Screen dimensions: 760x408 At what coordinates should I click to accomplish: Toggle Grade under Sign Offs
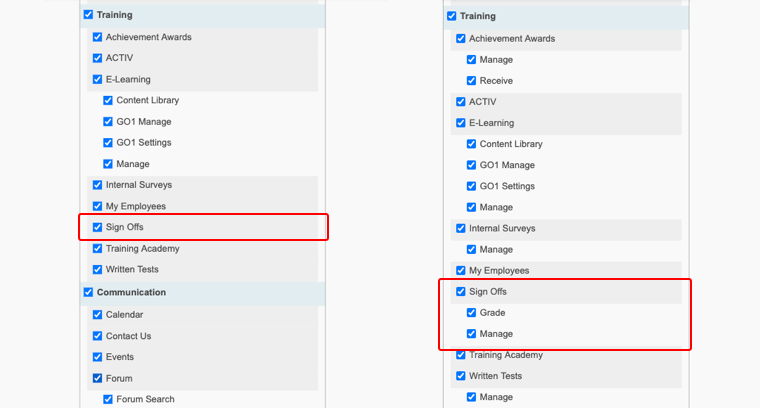pyautogui.click(x=471, y=313)
